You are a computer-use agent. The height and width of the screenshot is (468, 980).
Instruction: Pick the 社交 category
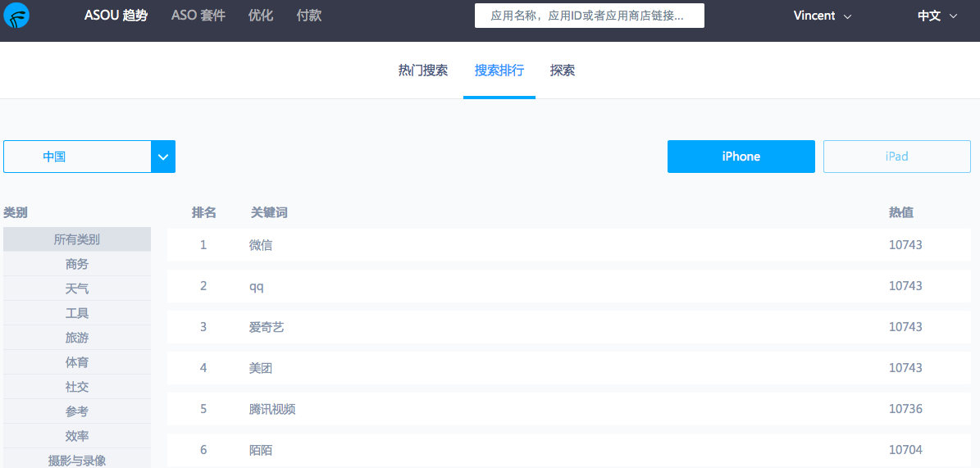[x=77, y=387]
